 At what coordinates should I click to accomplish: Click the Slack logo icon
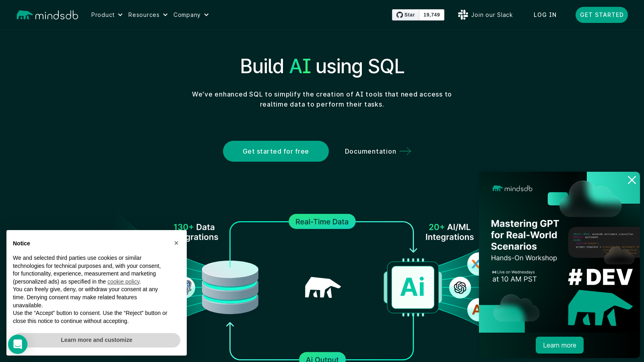pyautogui.click(x=463, y=15)
